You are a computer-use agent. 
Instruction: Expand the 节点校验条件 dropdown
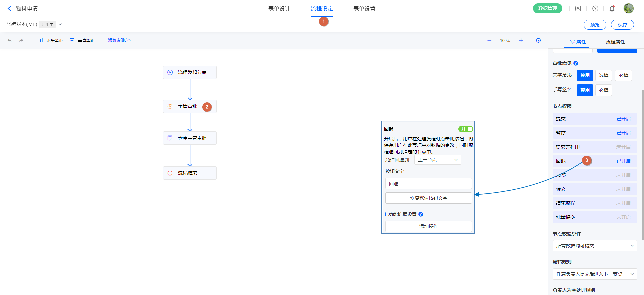coord(595,246)
